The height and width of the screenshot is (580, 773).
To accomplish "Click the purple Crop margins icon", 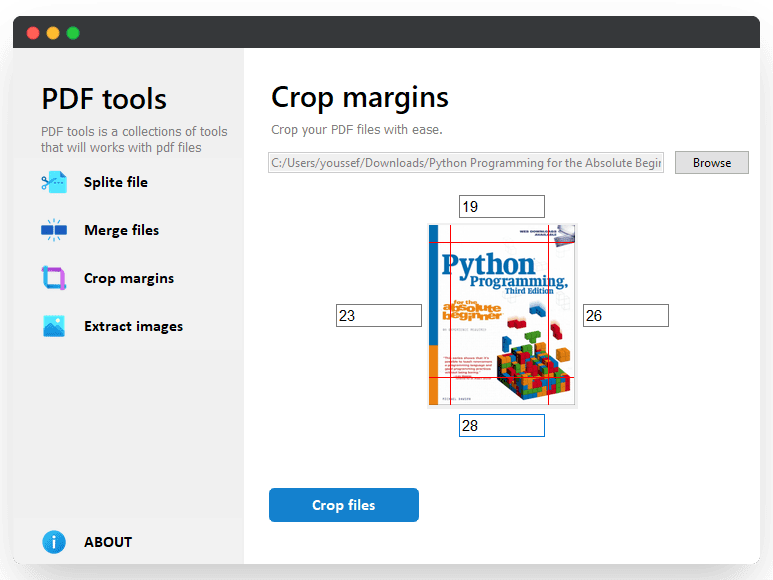I will [54, 278].
